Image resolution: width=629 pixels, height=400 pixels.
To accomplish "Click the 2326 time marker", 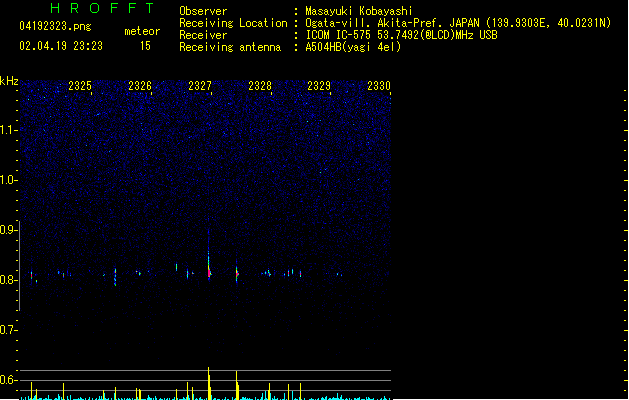I will coord(140,86).
